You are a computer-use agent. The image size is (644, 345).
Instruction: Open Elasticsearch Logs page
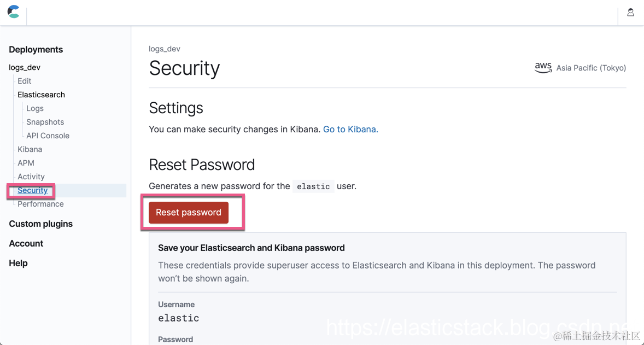[35, 108]
